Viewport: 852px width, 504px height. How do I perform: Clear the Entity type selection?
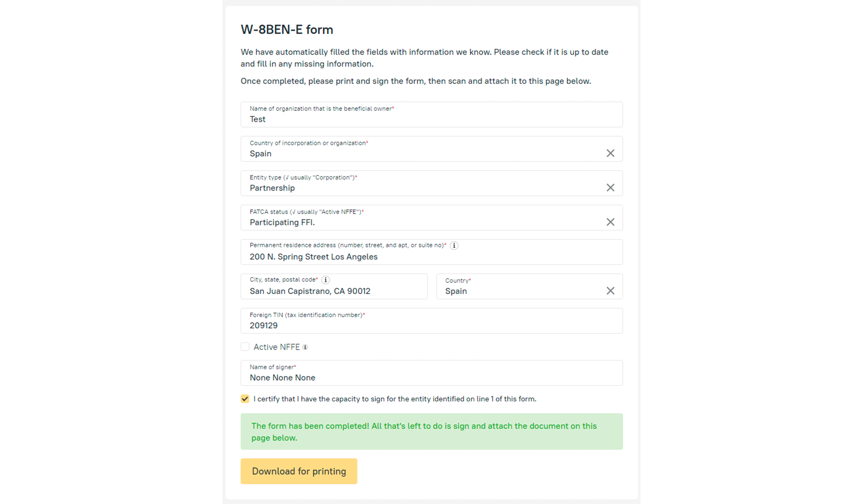(610, 188)
